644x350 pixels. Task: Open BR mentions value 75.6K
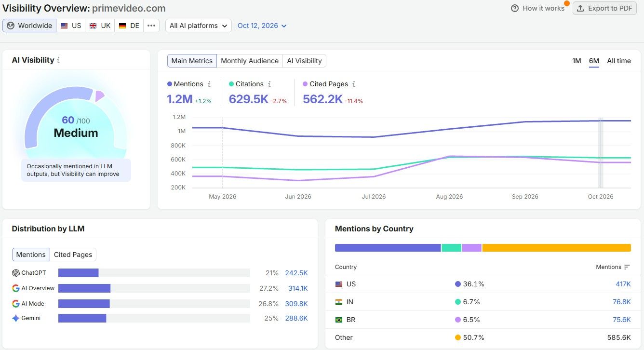click(x=622, y=320)
